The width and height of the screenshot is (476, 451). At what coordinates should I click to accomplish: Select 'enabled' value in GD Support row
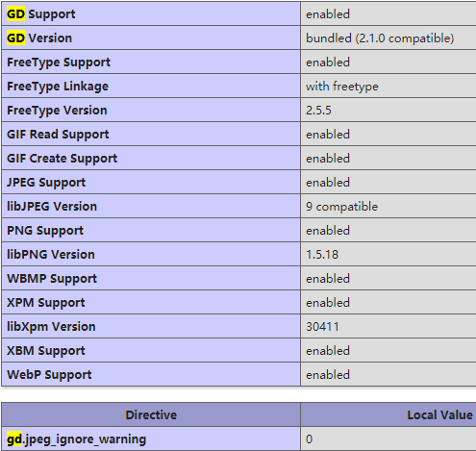tap(328, 14)
